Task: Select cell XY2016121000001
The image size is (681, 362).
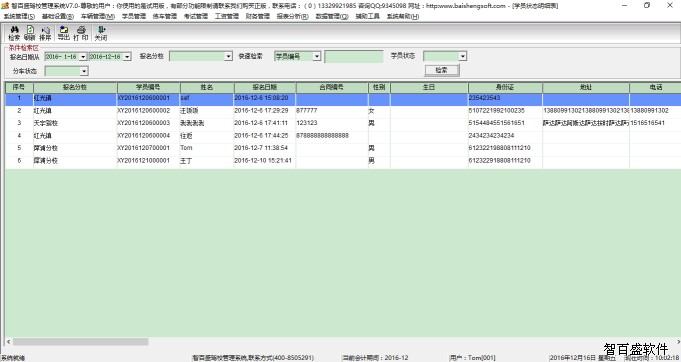Action: 149,161
